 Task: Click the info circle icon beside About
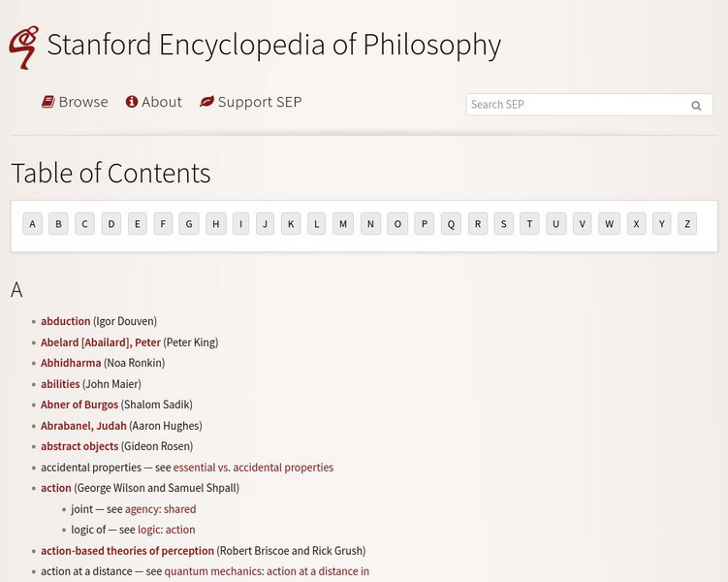point(132,102)
